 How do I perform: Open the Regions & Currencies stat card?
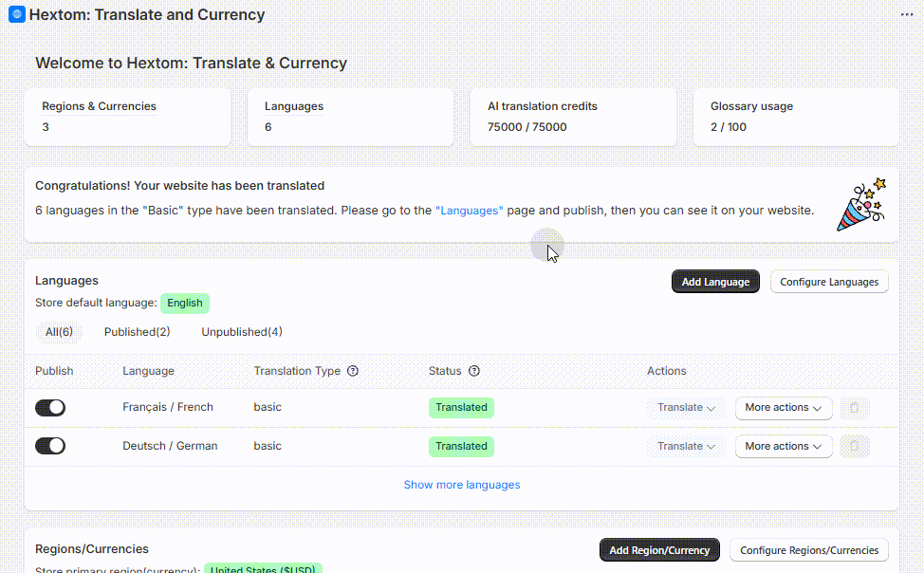pyautogui.click(x=127, y=117)
